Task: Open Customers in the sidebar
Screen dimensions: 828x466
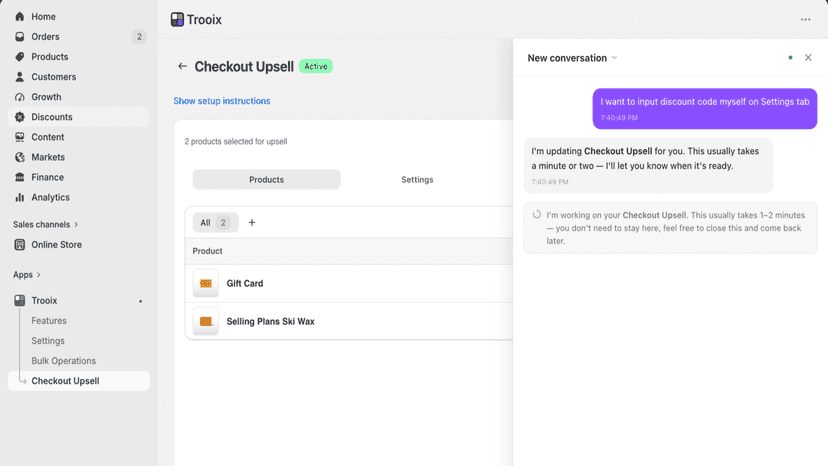Action: [79, 77]
